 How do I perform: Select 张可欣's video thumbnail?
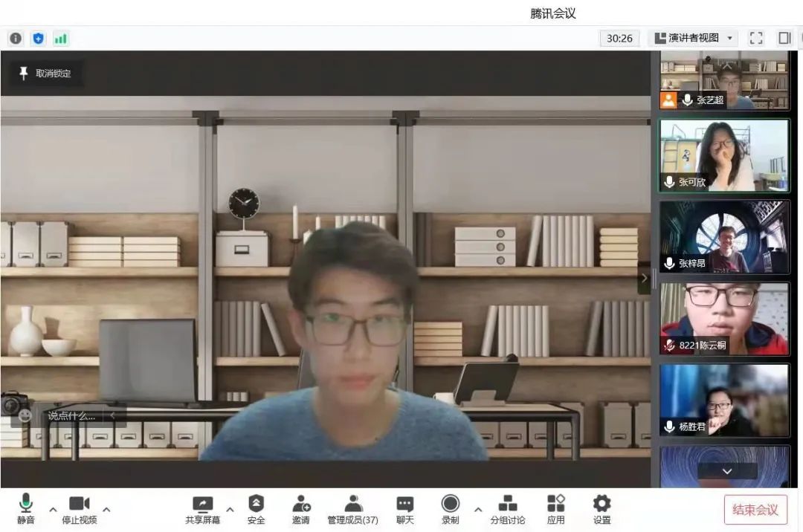[x=723, y=155]
